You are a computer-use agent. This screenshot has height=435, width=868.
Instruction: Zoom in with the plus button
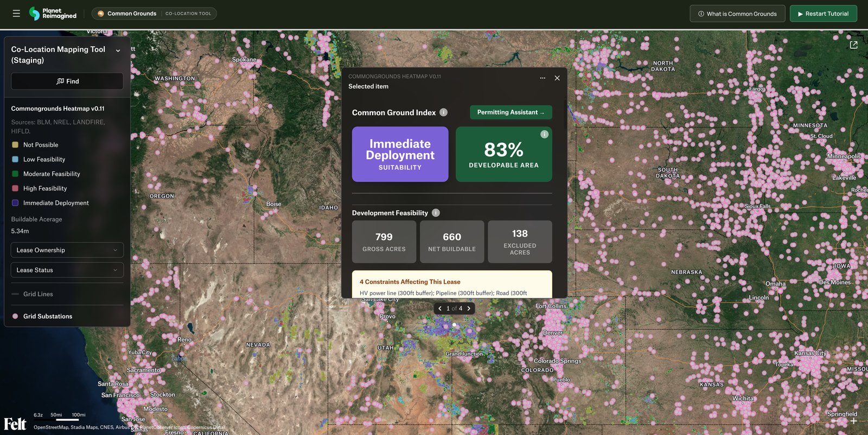point(853,421)
